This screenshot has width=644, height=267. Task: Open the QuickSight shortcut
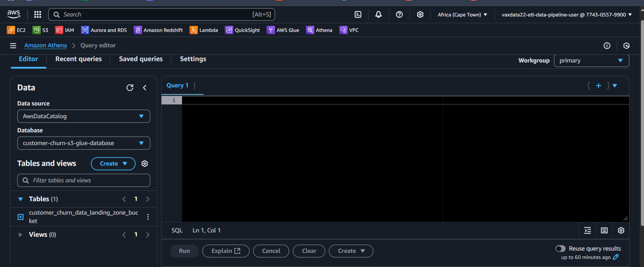click(x=242, y=30)
